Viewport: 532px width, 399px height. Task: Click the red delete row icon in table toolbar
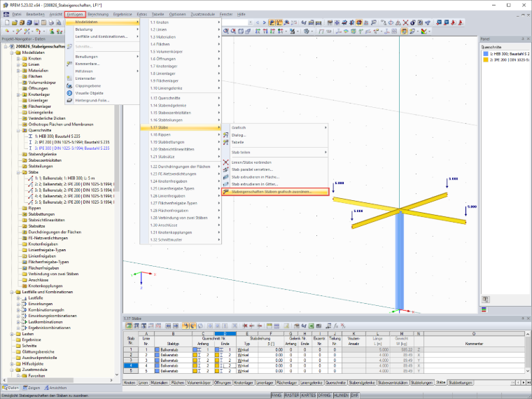pos(245,325)
